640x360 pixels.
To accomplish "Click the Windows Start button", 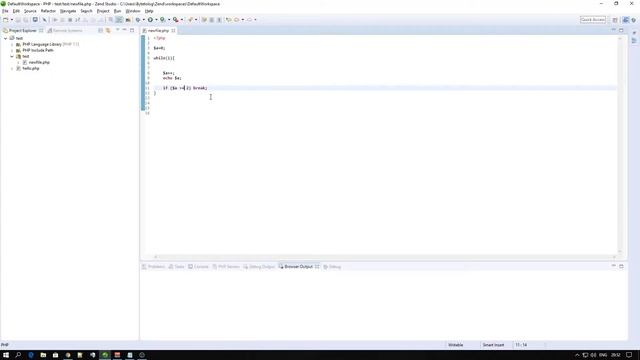I will 6,355.
